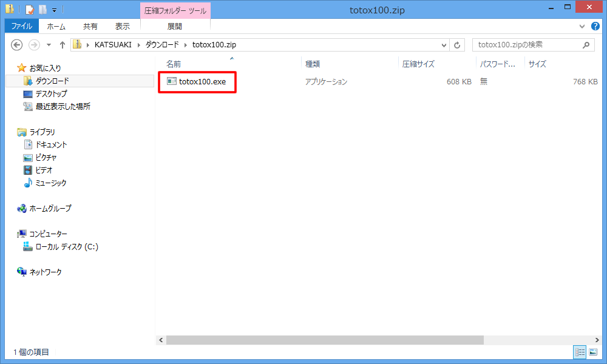Open the ファイル ribbon tab
This screenshot has width=607, height=364.
[22, 26]
